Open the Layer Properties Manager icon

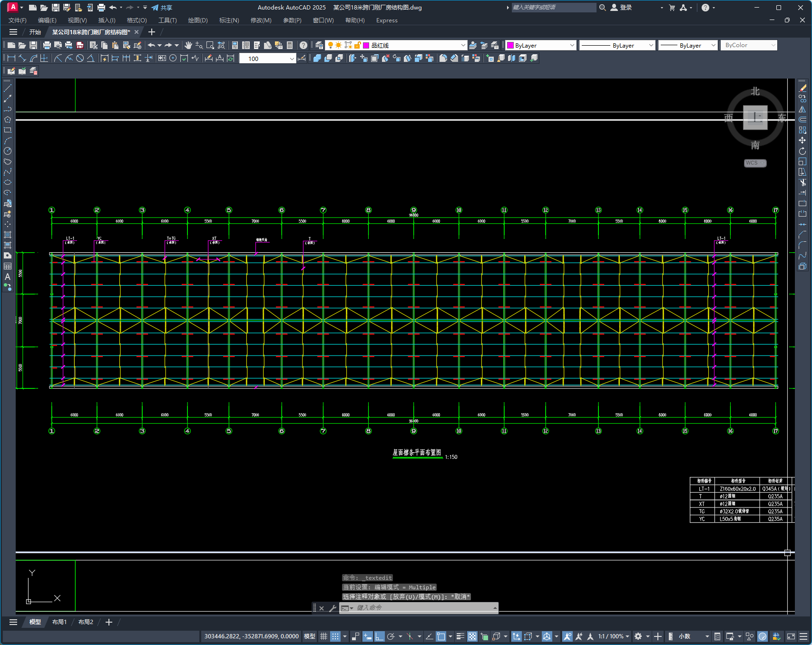(x=319, y=45)
